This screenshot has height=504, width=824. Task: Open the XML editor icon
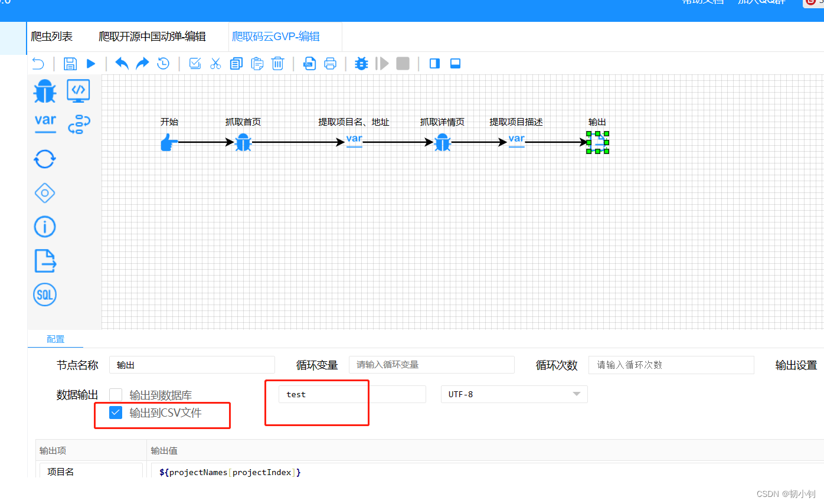pyautogui.click(x=309, y=64)
